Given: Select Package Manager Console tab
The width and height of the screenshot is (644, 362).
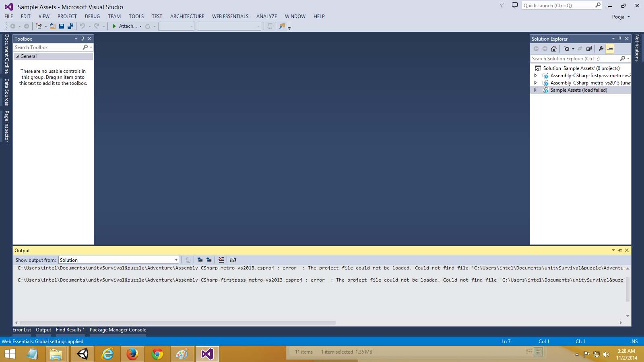Looking at the screenshot, I should pyautogui.click(x=118, y=329).
